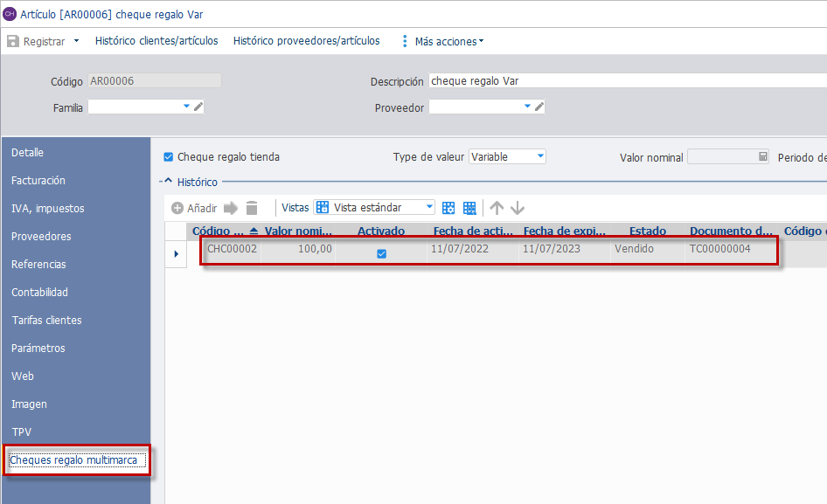The height and width of the screenshot is (504, 827).
Task: Toggle the Cheque regalo tienda checkbox
Action: click(x=168, y=156)
